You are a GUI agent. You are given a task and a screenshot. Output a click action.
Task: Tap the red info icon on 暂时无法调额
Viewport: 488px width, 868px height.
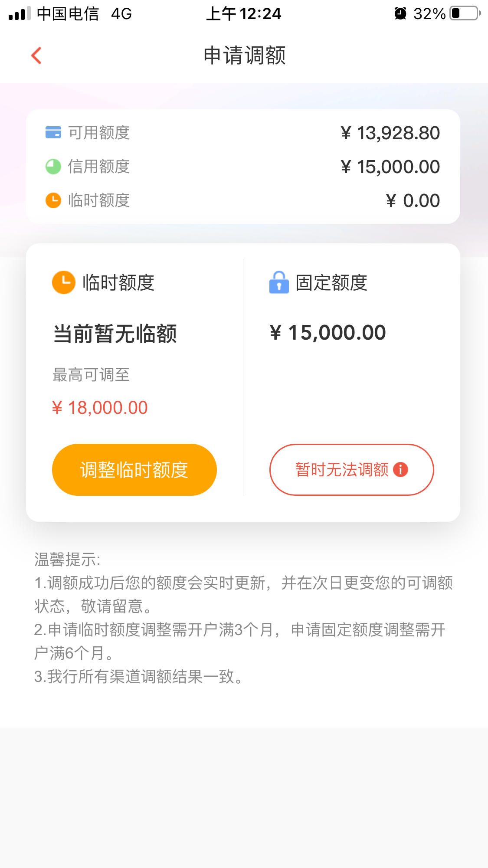pos(400,469)
